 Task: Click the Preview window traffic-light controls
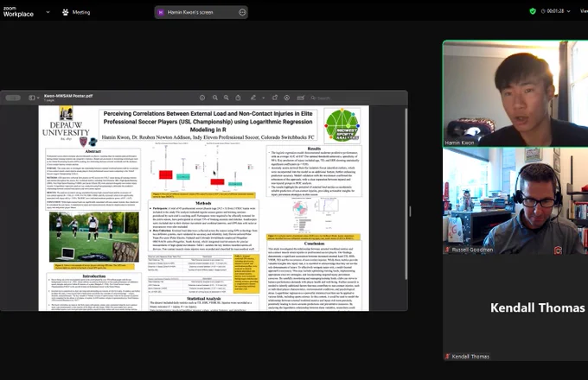[13, 98]
